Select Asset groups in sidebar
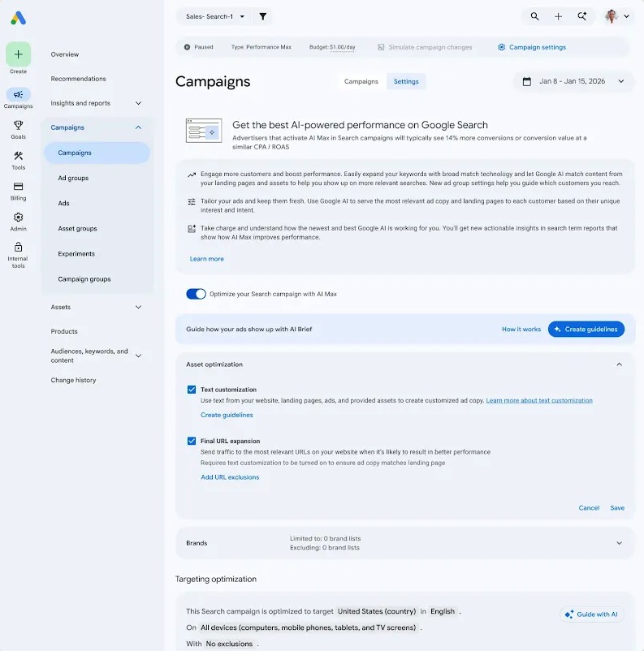This screenshot has height=651, width=644. tap(77, 229)
